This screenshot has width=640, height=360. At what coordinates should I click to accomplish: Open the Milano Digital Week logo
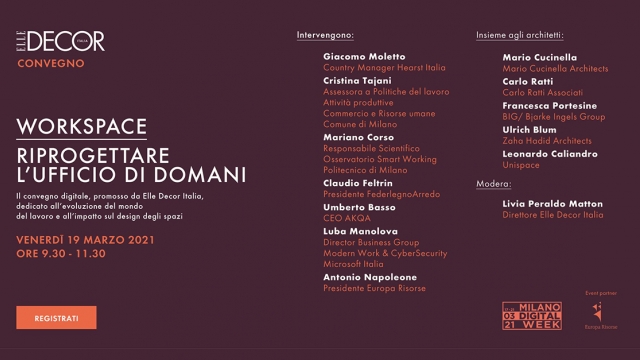point(532,316)
